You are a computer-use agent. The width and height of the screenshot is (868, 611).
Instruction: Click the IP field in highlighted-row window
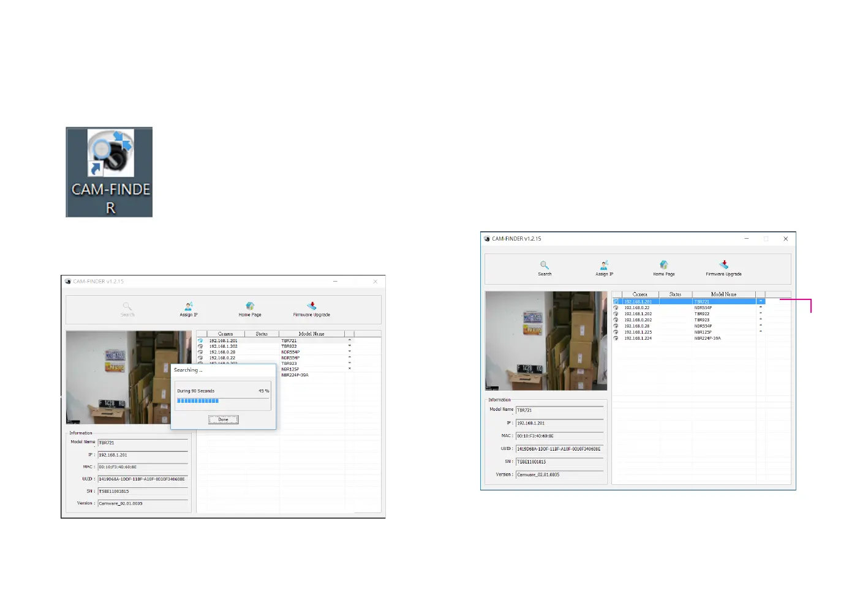tap(560, 423)
